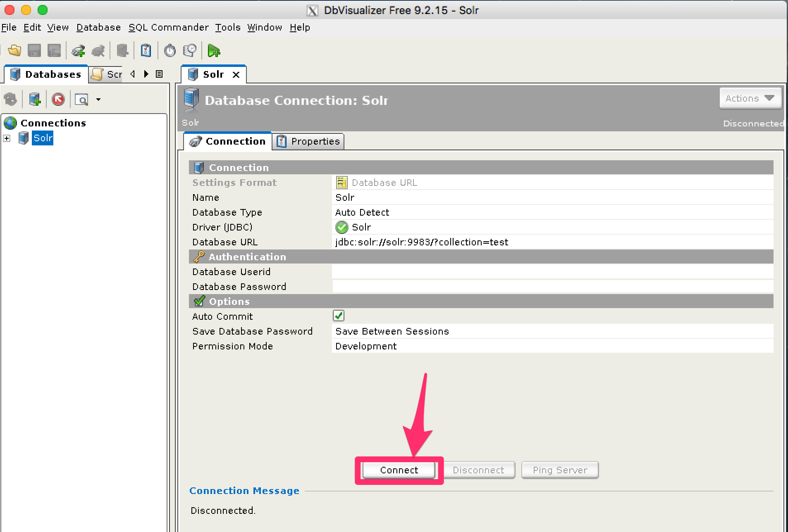The image size is (788, 532).
Task: Click the Ping Server button
Action: click(560, 470)
